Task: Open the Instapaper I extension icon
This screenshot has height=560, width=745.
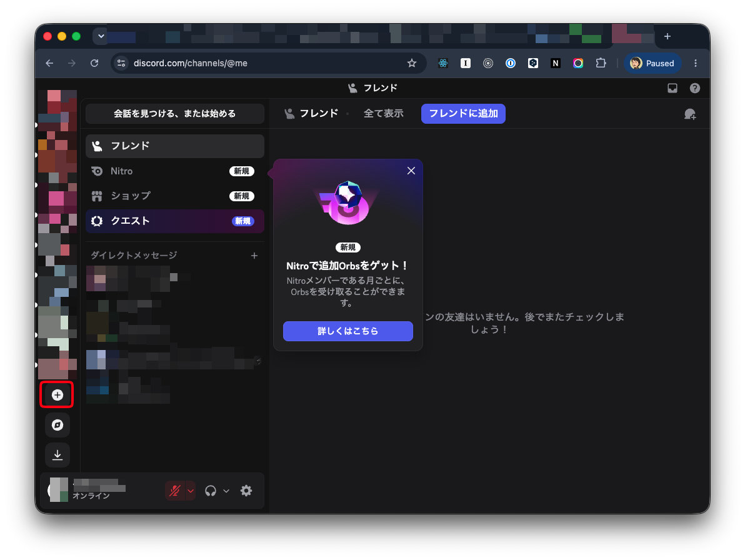Action: click(466, 63)
